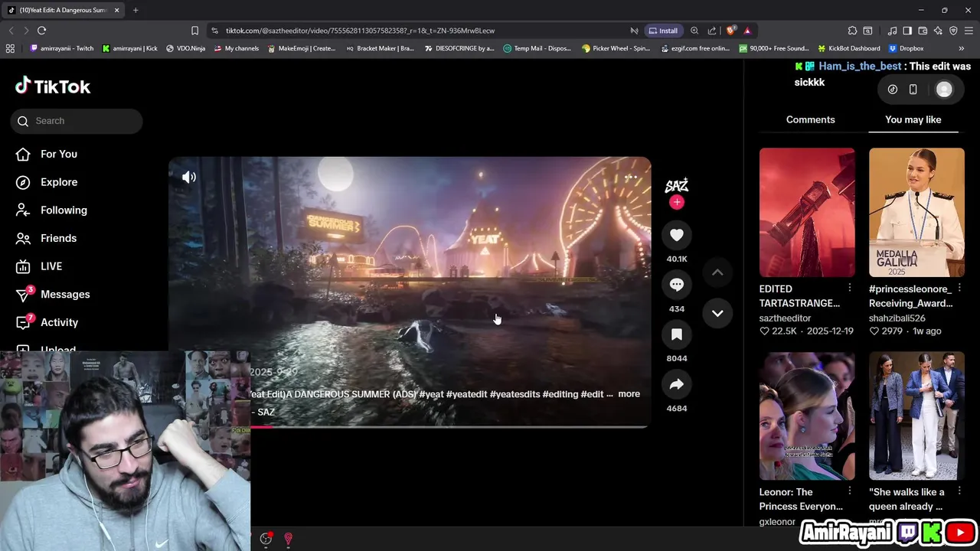Open comments via the speech bubble icon
980x551 pixels.
click(677, 285)
